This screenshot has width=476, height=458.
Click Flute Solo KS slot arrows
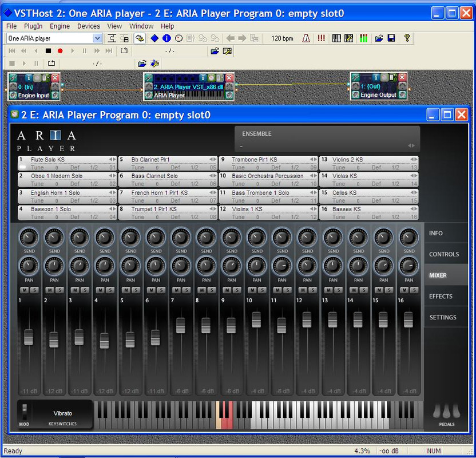pos(112,159)
